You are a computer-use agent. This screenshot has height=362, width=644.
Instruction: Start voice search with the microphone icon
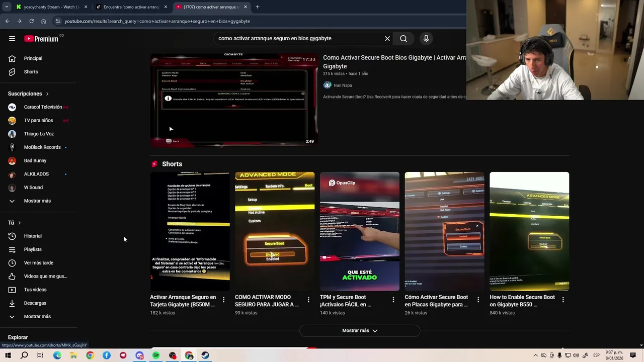(426, 38)
